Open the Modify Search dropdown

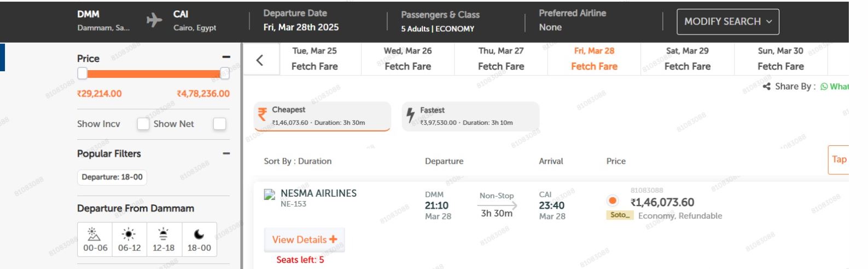727,21
